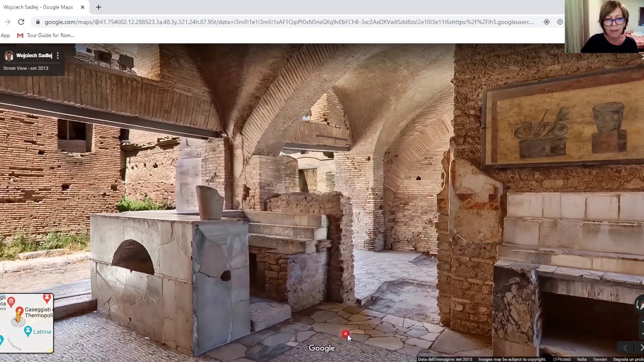Open Wojciech Sadlej contributor profile photo
This screenshot has width=644, height=362.
pos(9,56)
